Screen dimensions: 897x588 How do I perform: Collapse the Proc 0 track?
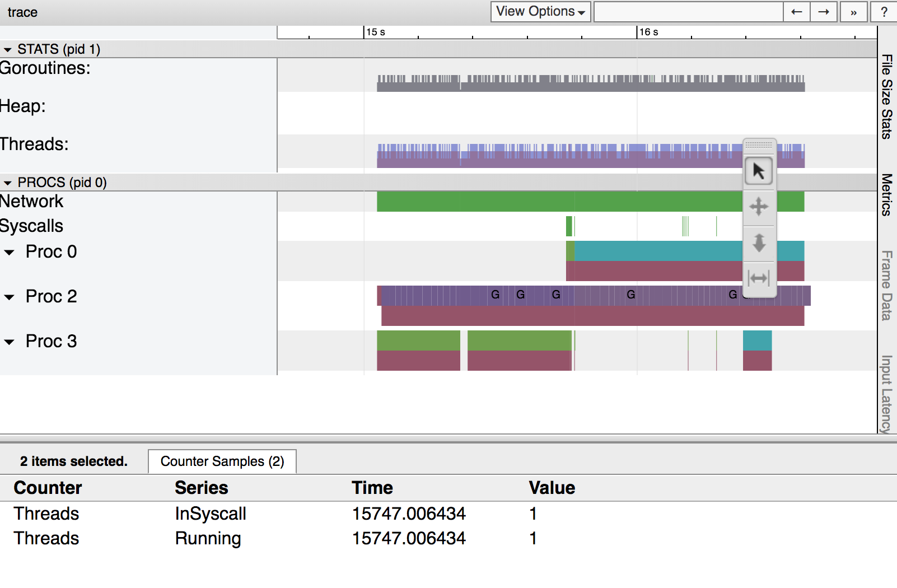[x=9, y=253]
